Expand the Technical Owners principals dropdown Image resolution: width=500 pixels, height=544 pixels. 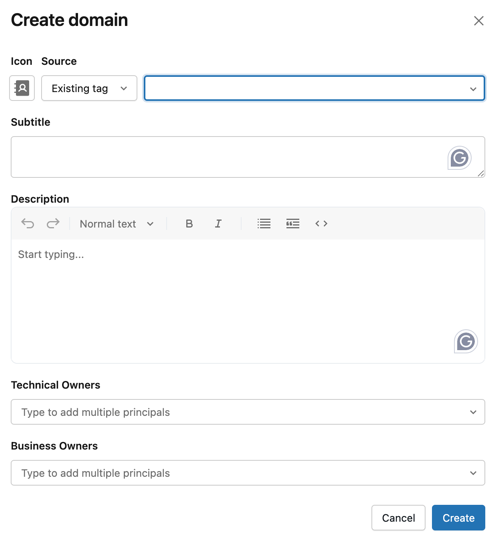tap(248, 412)
